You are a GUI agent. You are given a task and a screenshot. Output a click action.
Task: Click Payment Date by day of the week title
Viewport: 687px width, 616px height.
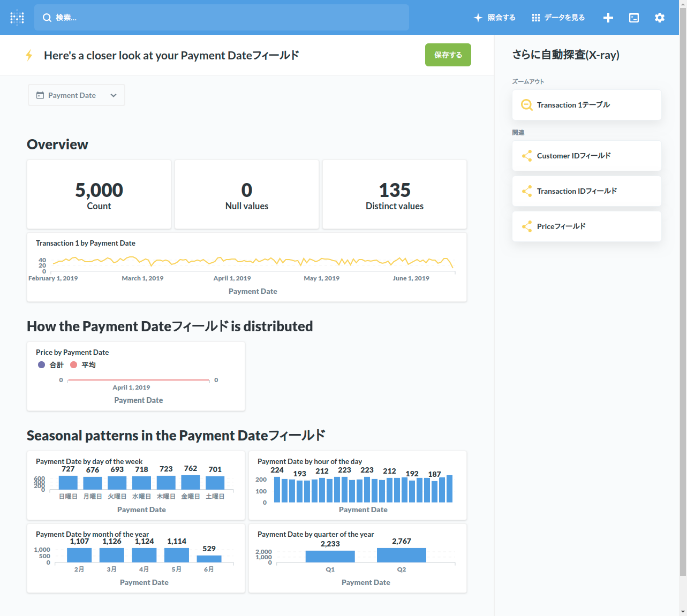(89, 461)
